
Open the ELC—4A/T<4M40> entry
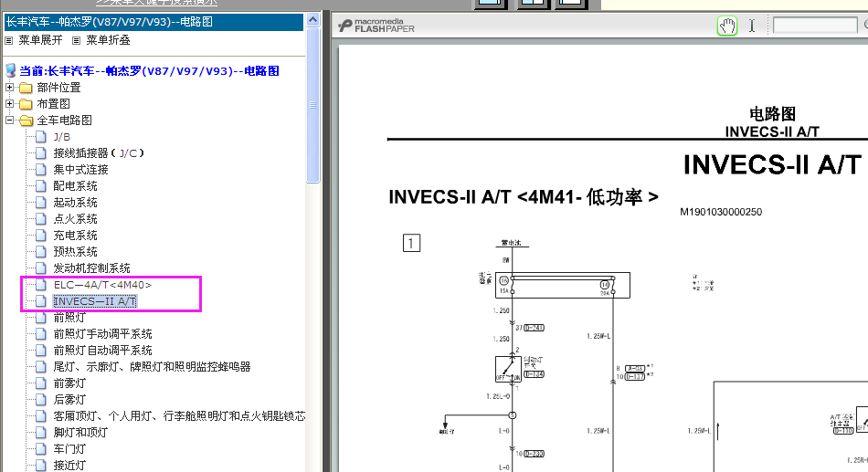[x=102, y=285]
